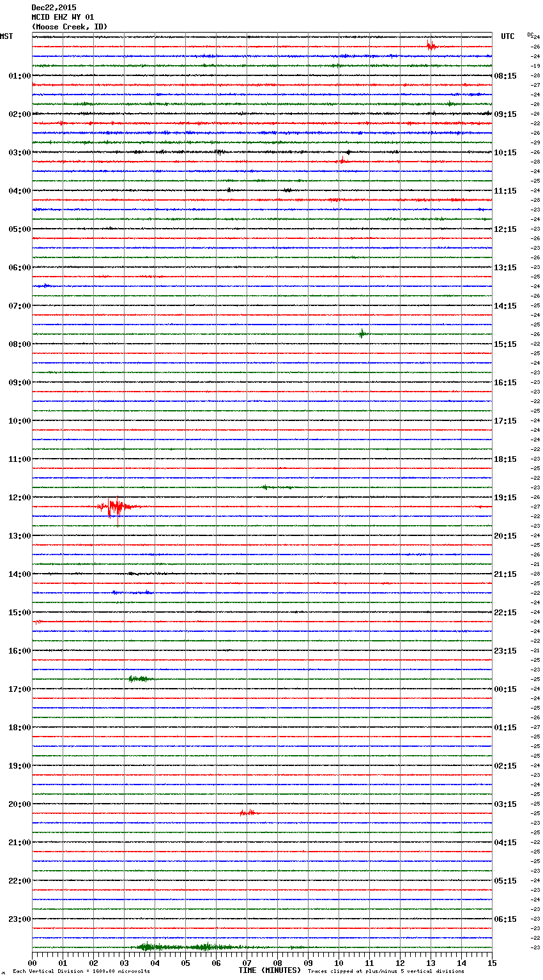The width and height of the screenshot is (543, 980).
Task: Click minute tick label 10 on the bottom axis
Action: tap(339, 963)
